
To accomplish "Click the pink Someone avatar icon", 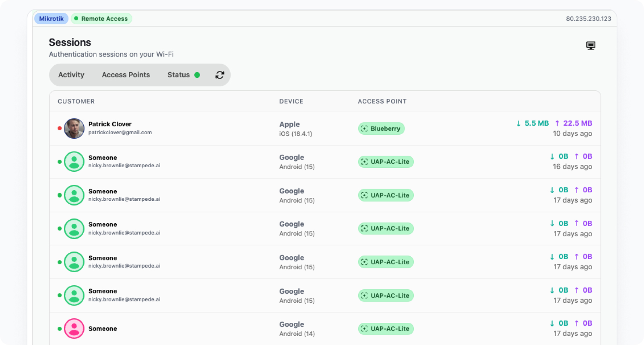I will [x=74, y=328].
